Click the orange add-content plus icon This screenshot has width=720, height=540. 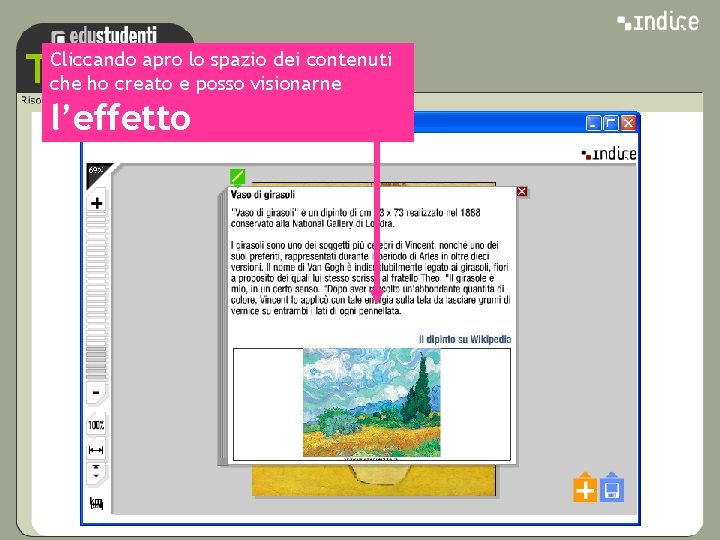585,488
